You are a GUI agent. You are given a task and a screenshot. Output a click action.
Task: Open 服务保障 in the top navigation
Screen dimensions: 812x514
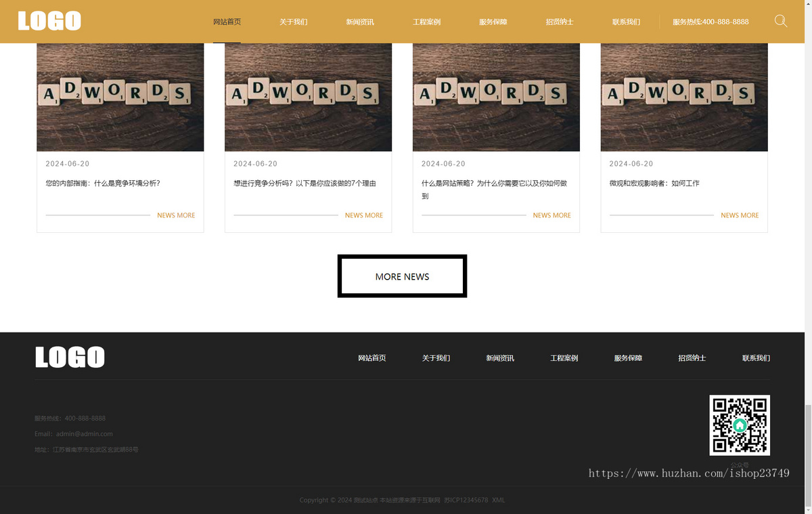pos(493,22)
